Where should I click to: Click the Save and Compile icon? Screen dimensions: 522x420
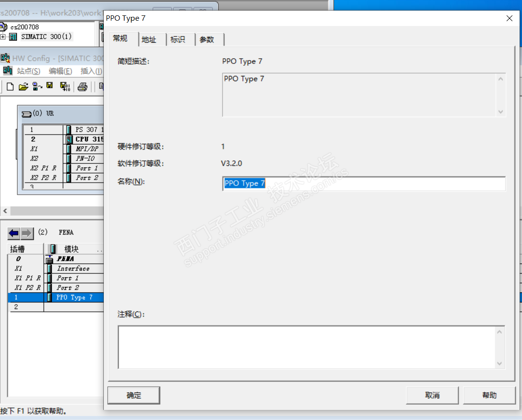coord(65,87)
